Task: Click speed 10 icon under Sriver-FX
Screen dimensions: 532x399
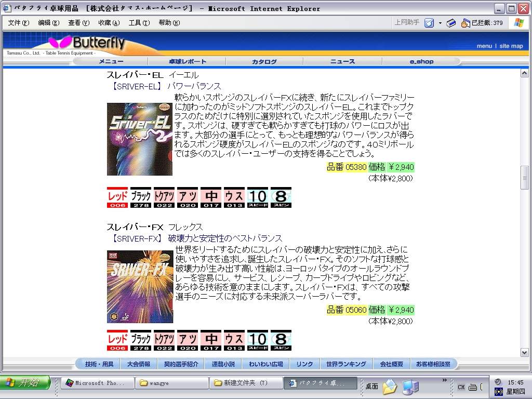Action: pyautogui.click(x=258, y=340)
